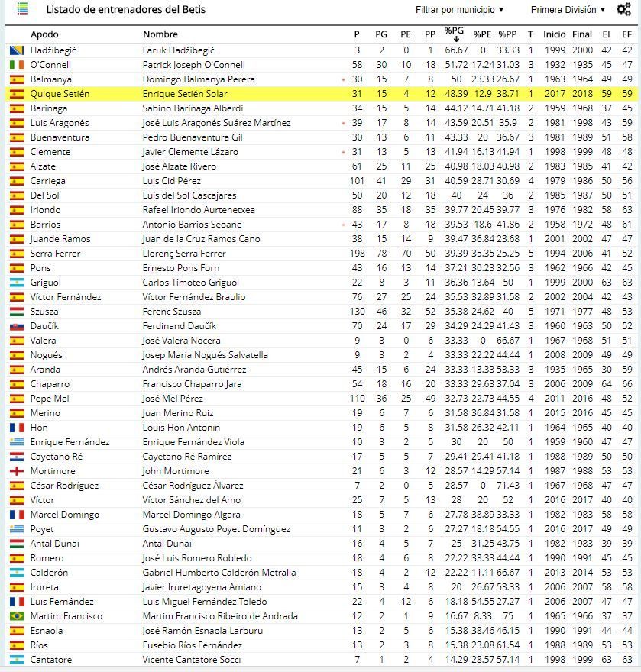Viewport: 641px width, 672px height.
Task: Click the green list icon beside the title
Action: pyautogui.click(x=22, y=8)
